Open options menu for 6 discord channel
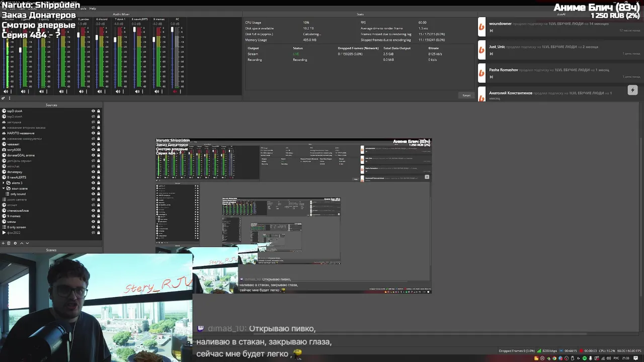The width and height of the screenshot is (644, 362). [105, 92]
